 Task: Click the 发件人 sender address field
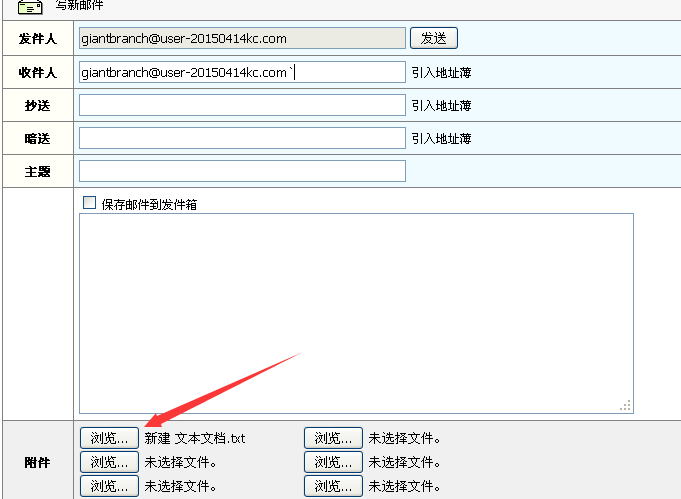[242, 39]
